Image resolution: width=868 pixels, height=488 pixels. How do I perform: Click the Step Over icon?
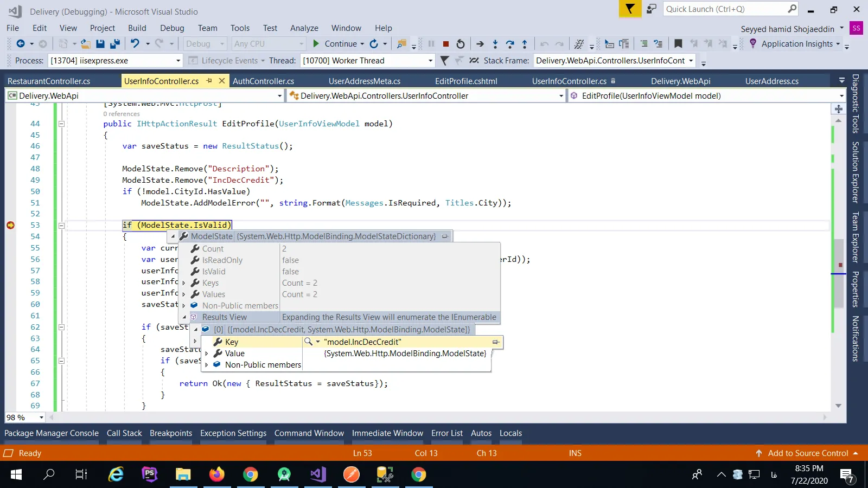click(x=509, y=44)
